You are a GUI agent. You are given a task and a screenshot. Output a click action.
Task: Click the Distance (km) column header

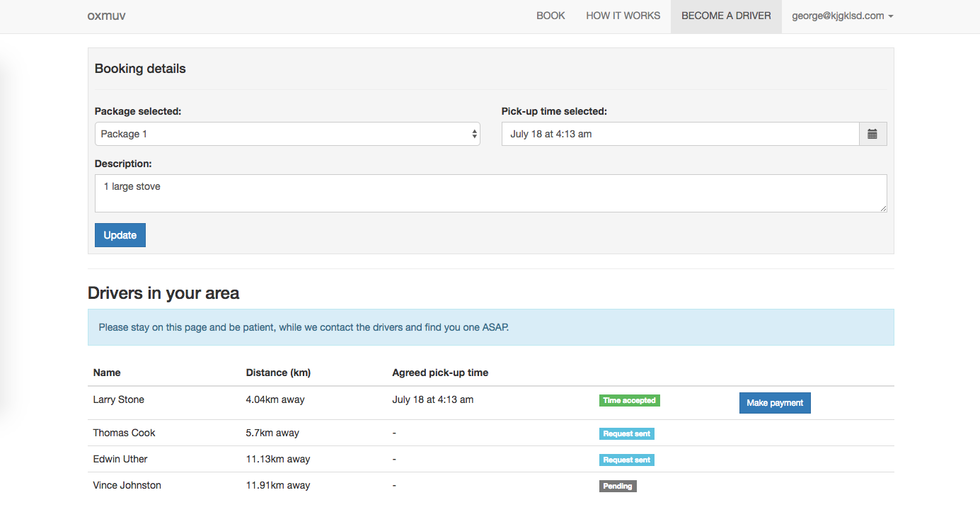click(278, 373)
